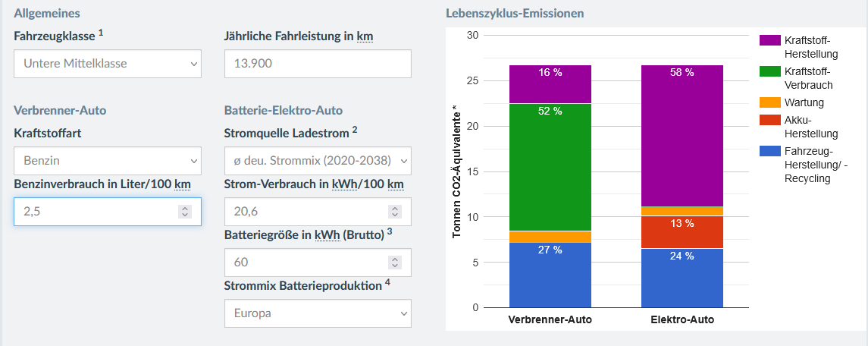This screenshot has width=868, height=346.
Task: Click the Jährliche Fahrleistung input field
Action: click(x=318, y=64)
